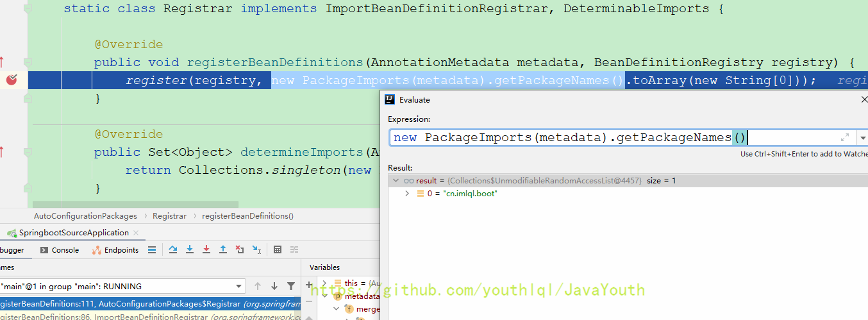The width and height of the screenshot is (868, 320).
Task: Open the "main" thread selector dropdown
Action: click(239, 287)
